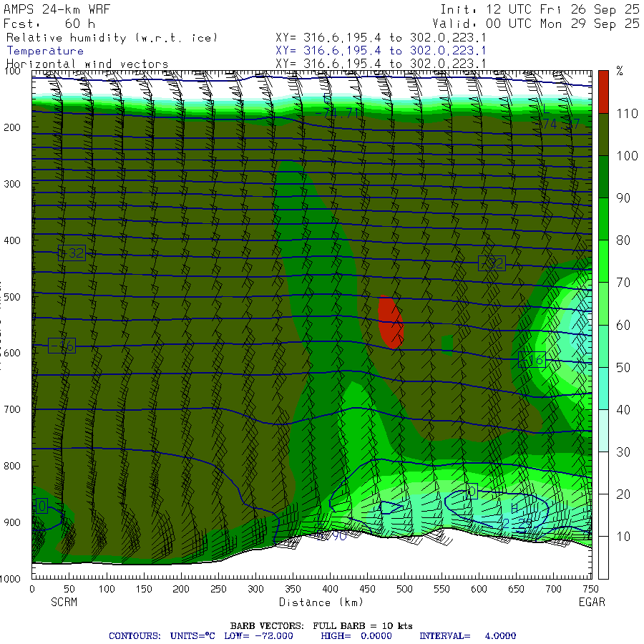The image size is (644, 644).
Task: Pick the cyan 40–50% legend swatch
Action: pyautogui.click(x=604, y=388)
